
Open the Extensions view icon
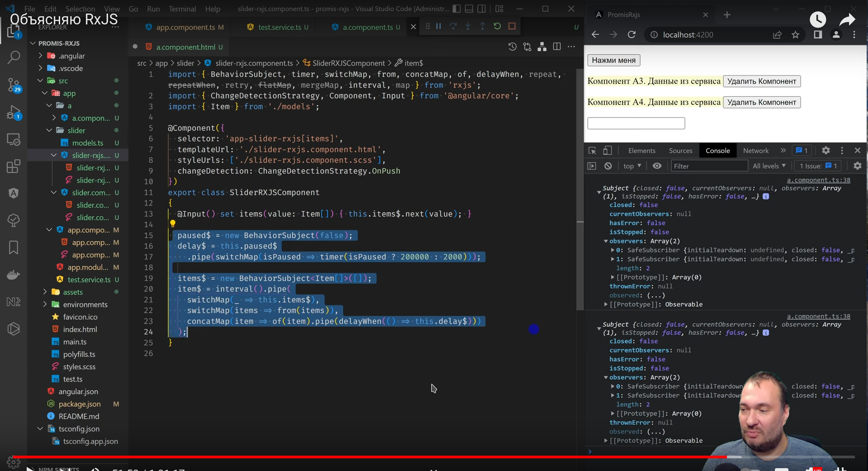14,166
